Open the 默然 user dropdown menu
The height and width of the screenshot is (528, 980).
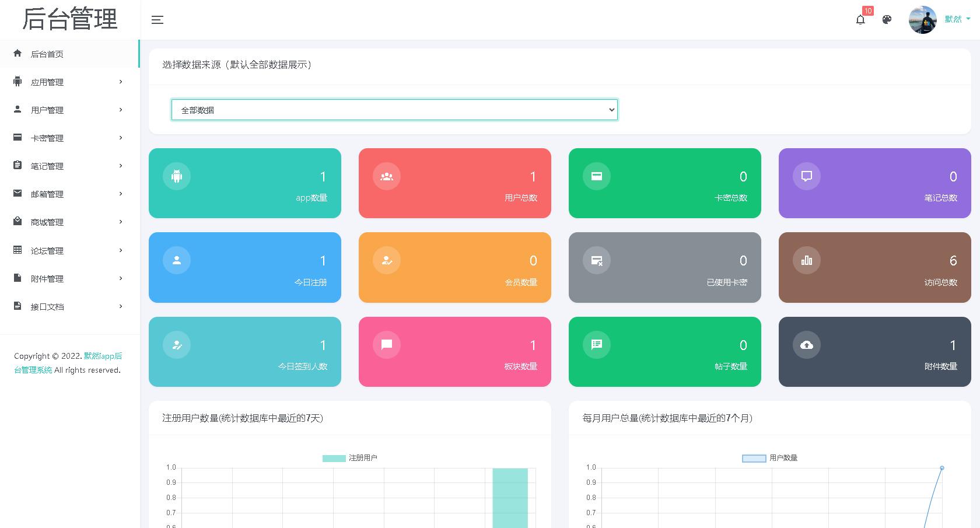coord(954,19)
